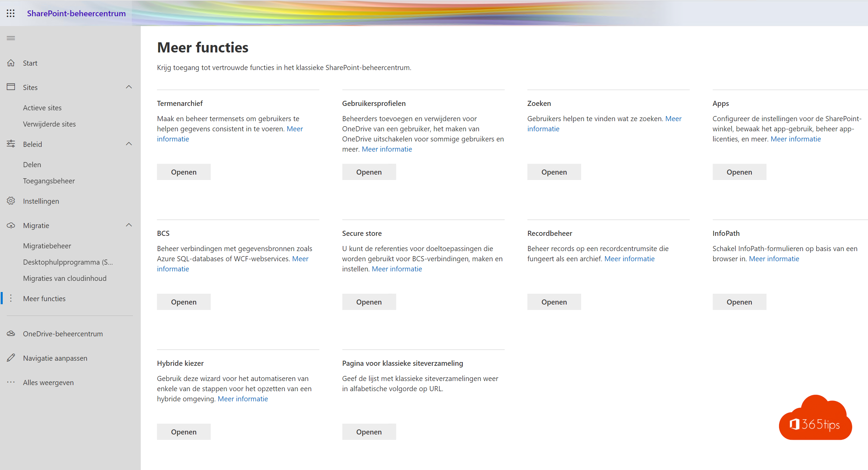Click the Sites window icon
The image size is (868, 470).
11,87
